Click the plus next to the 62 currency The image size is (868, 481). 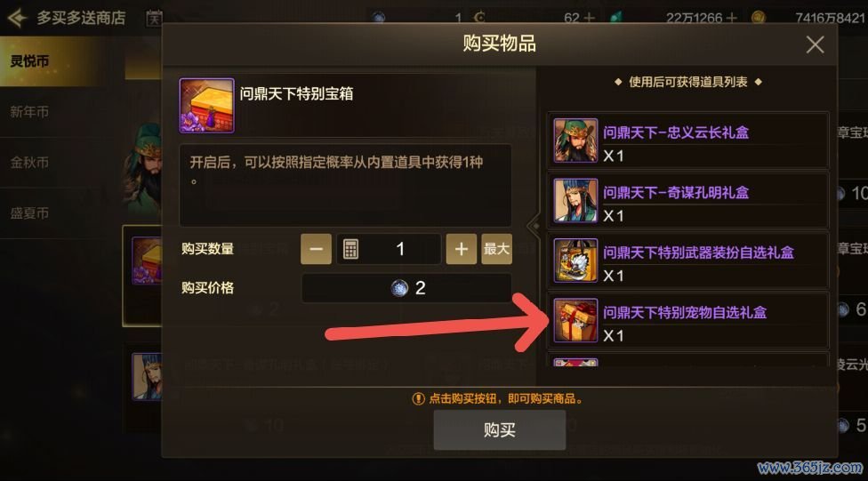pos(589,18)
